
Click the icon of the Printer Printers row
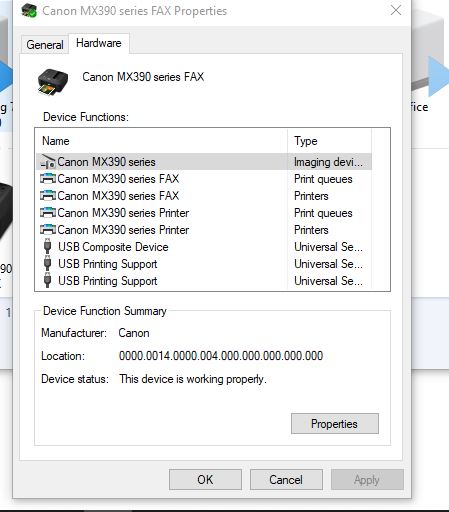(x=48, y=230)
